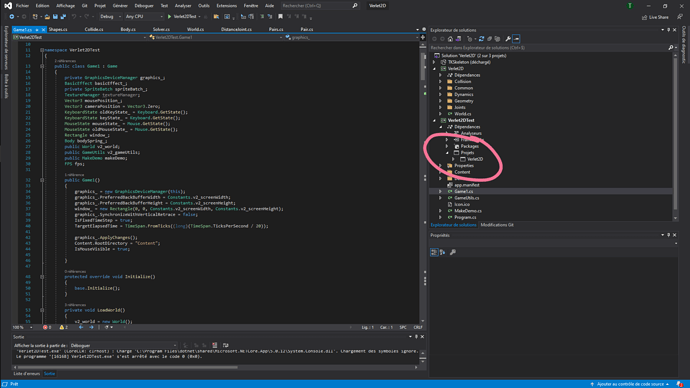Toggle the Preview Selected Items icon
690x388 pixels.
point(516,39)
